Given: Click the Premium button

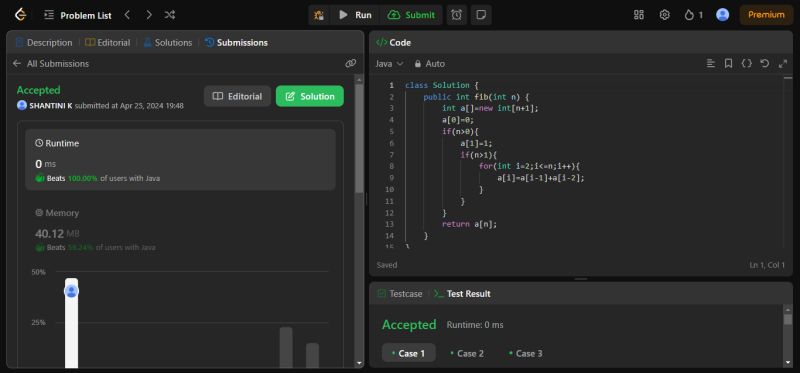Looking at the screenshot, I should point(766,15).
